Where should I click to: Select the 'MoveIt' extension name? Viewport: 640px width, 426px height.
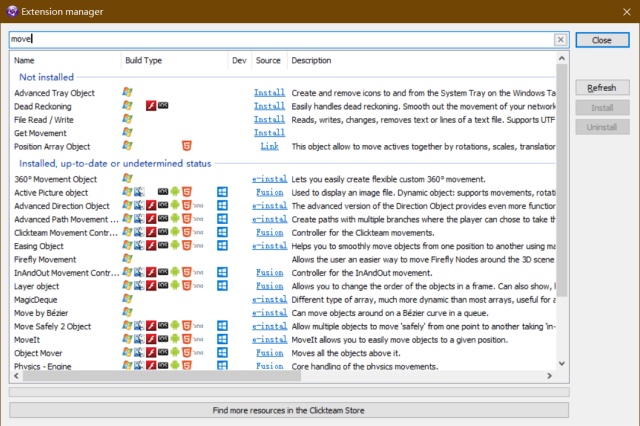tap(27, 340)
